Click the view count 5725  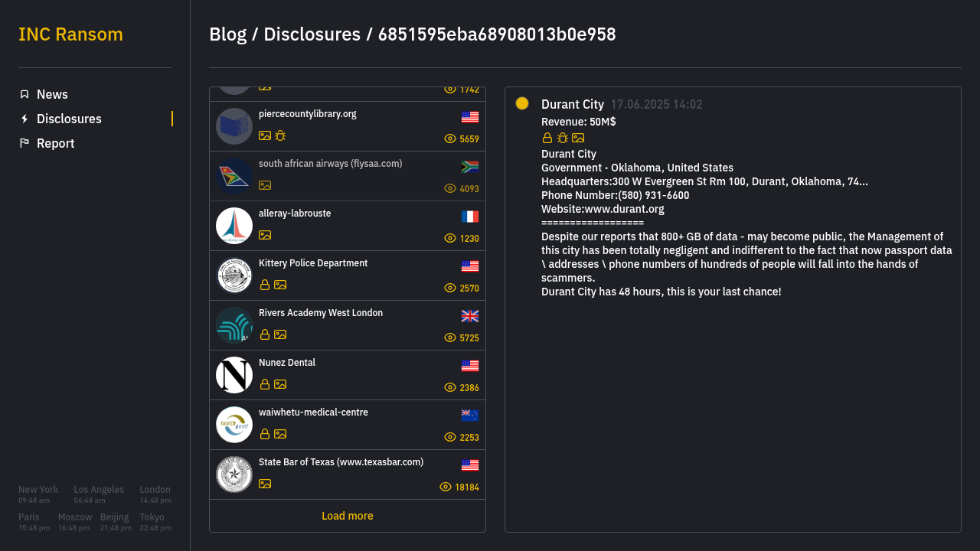click(x=469, y=337)
